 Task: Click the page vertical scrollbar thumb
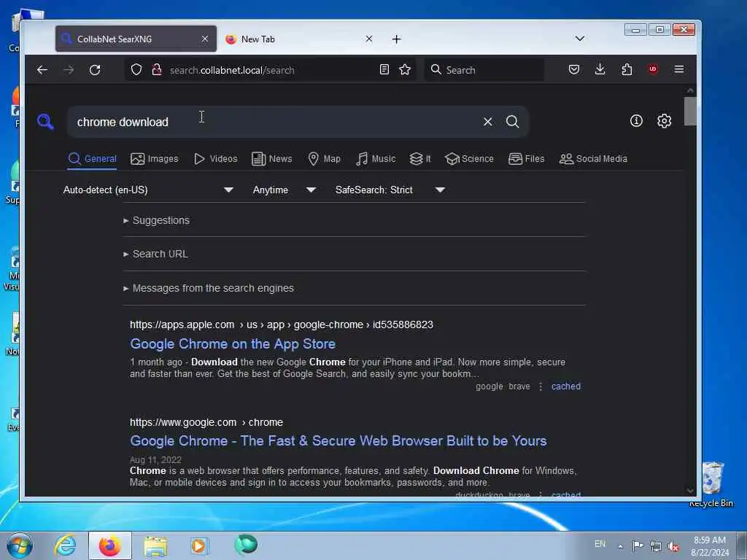(690, 112)
